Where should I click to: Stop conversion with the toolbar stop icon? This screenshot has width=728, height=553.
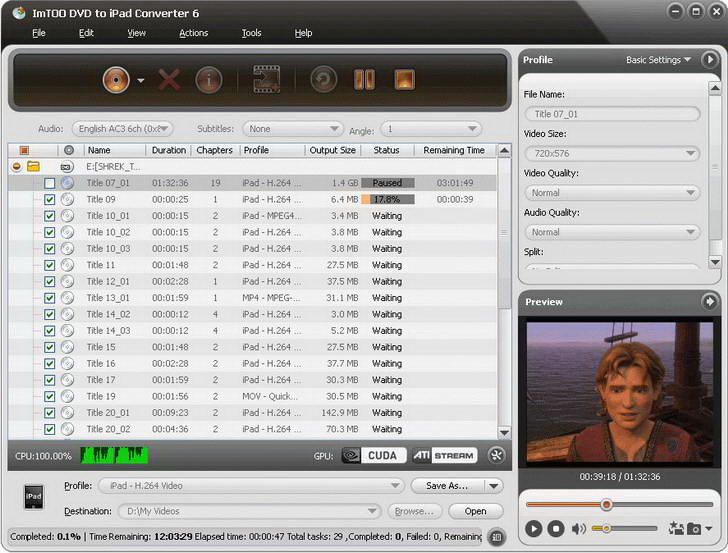404,79
